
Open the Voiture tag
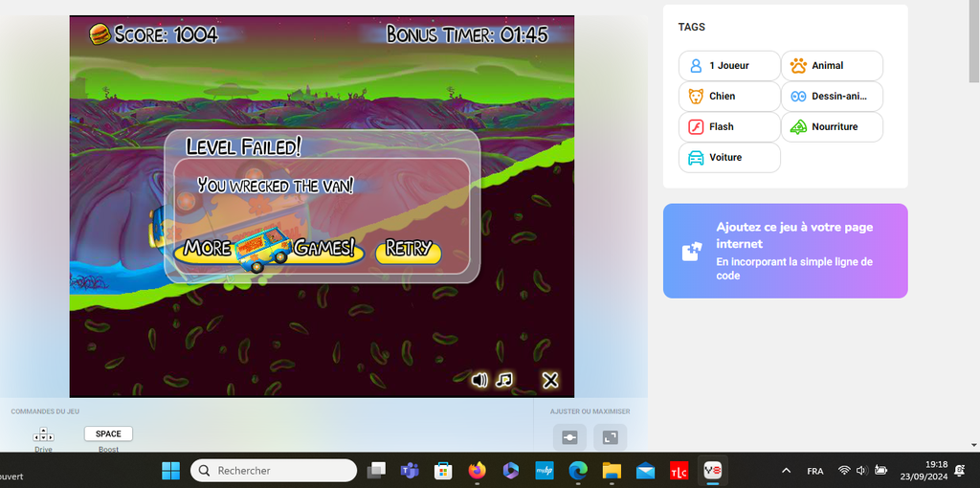[728, 158]
